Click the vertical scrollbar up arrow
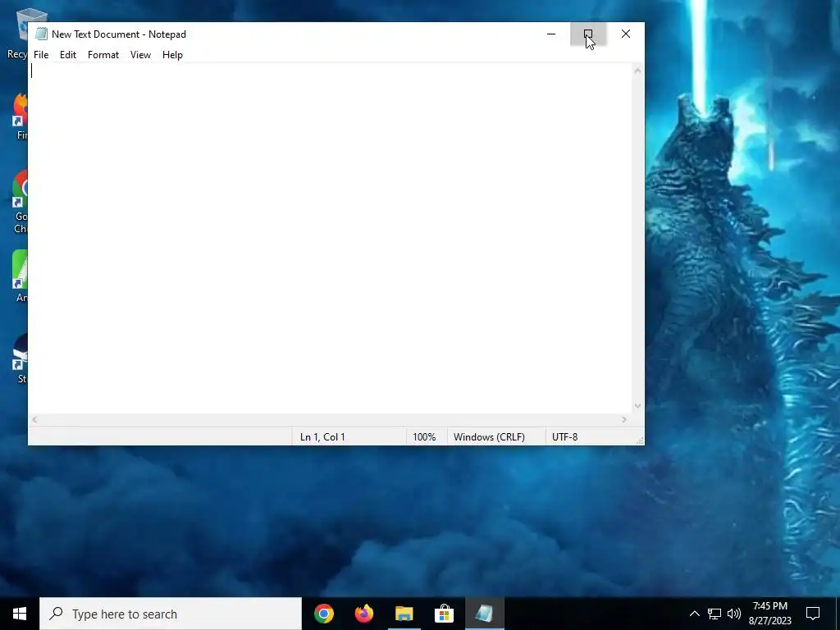Image resolution: width=840 pixels, height=630 pixels. (637, 71)
